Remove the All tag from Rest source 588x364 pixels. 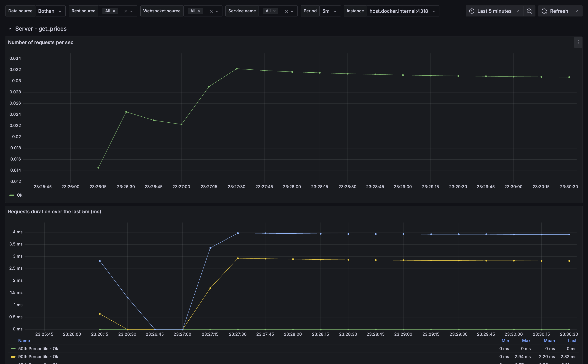114,11
